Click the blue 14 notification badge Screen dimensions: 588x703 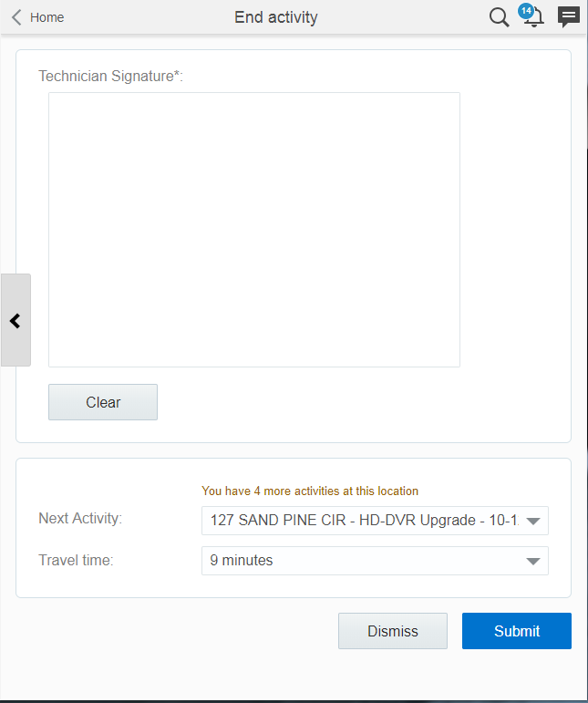pos(526,11)
